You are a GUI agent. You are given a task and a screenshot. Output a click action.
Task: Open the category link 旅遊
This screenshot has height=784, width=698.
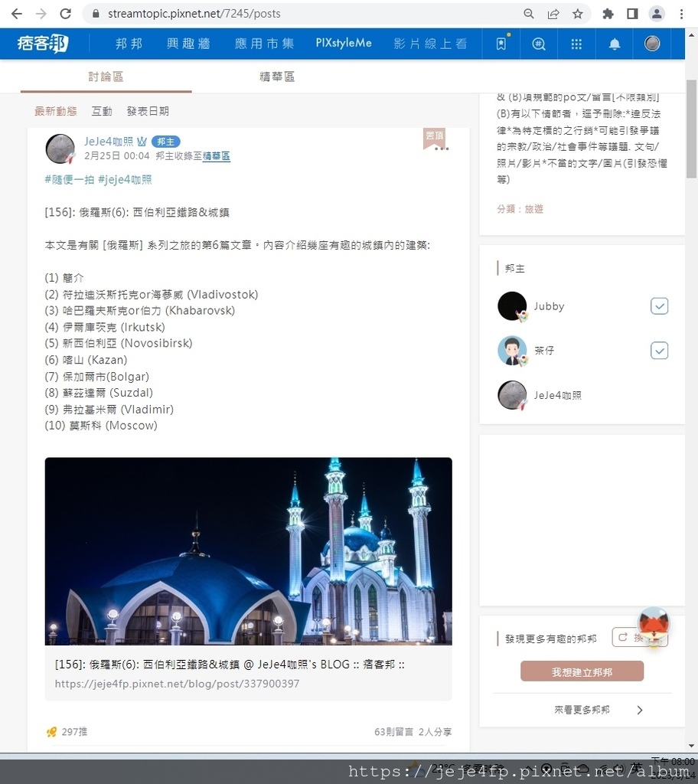pos(533,209)
